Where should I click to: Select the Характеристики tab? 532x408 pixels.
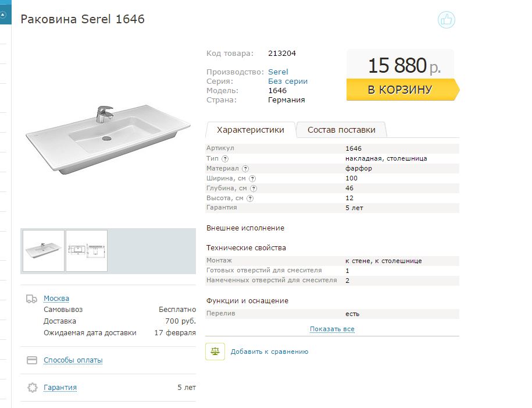point(251,130)
